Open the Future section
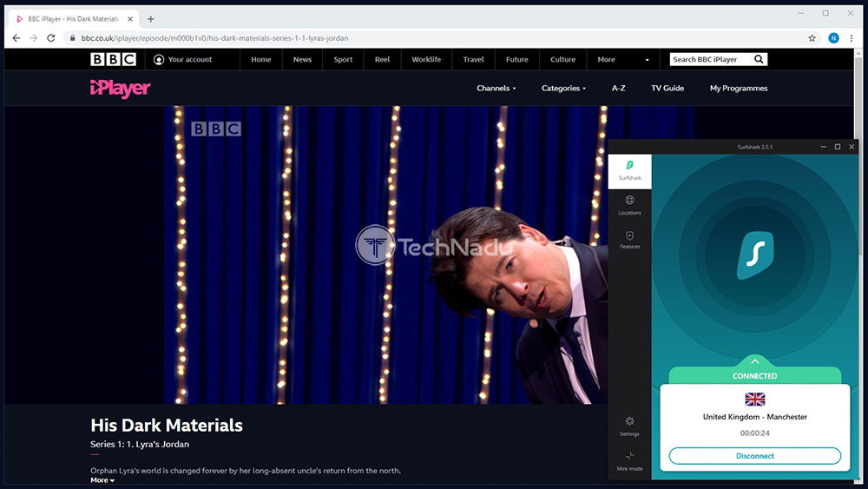 (517, 59)
